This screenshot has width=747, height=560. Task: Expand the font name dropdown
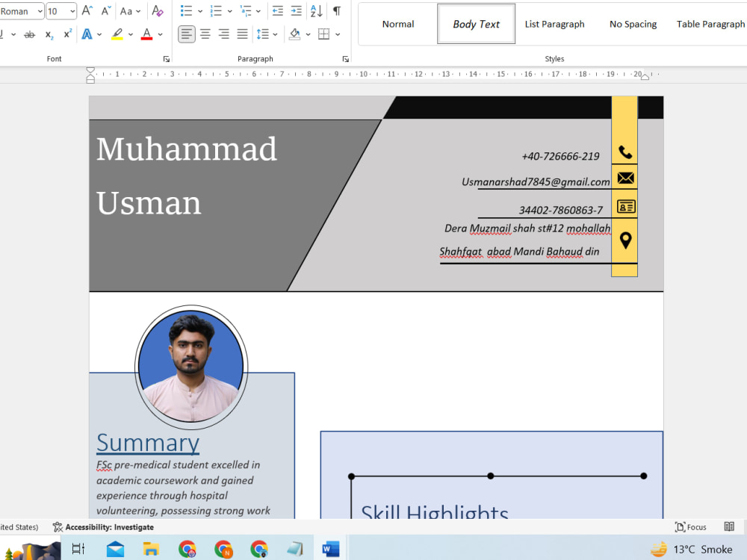tap(40, 11)
